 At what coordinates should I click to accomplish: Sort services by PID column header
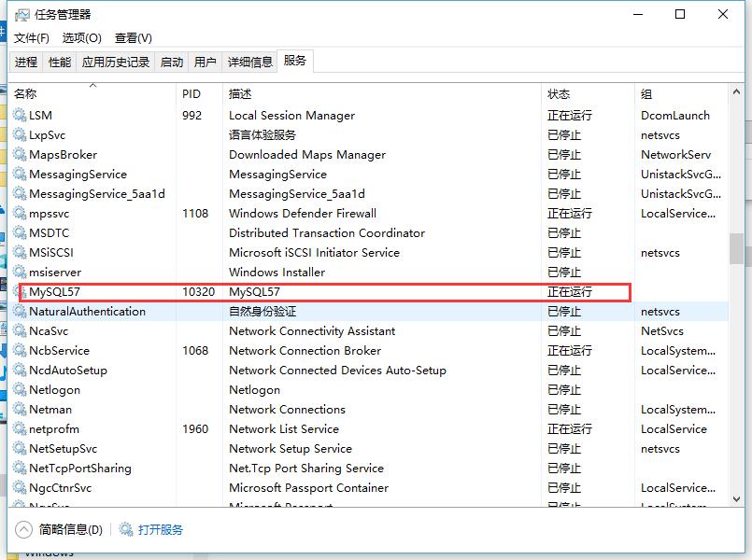[x=200, y=94]
